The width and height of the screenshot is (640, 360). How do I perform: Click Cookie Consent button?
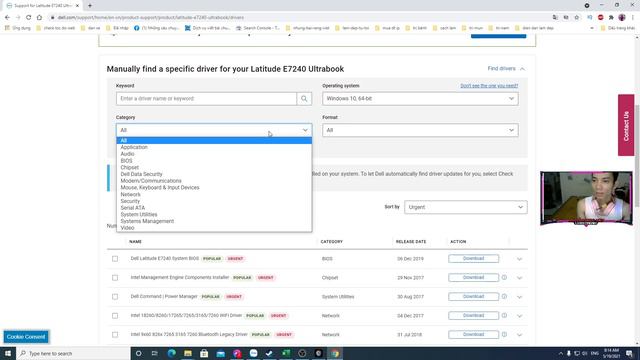(26, 337)
